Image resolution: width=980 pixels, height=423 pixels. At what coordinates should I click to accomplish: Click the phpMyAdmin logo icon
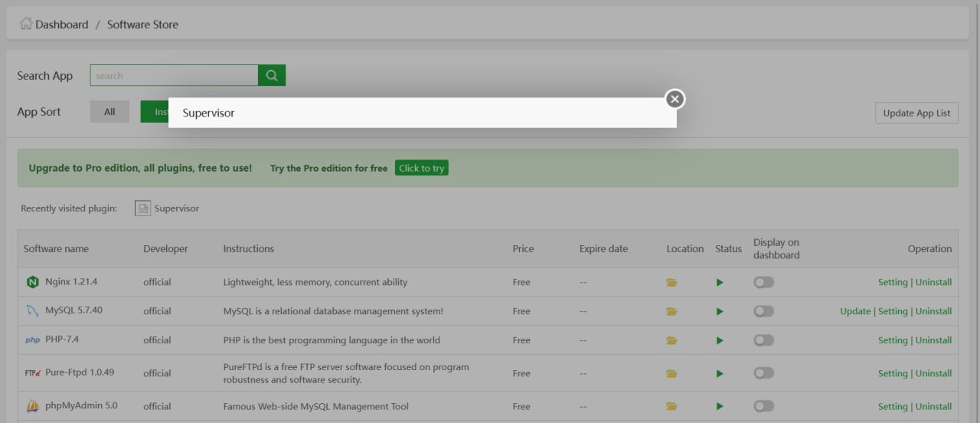[32, 406]
